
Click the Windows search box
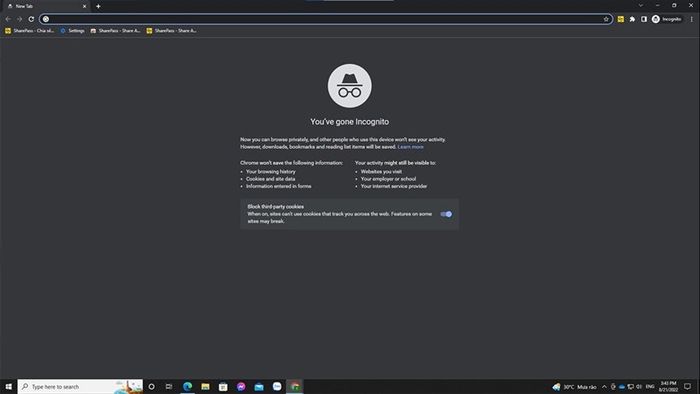point(80,386)
